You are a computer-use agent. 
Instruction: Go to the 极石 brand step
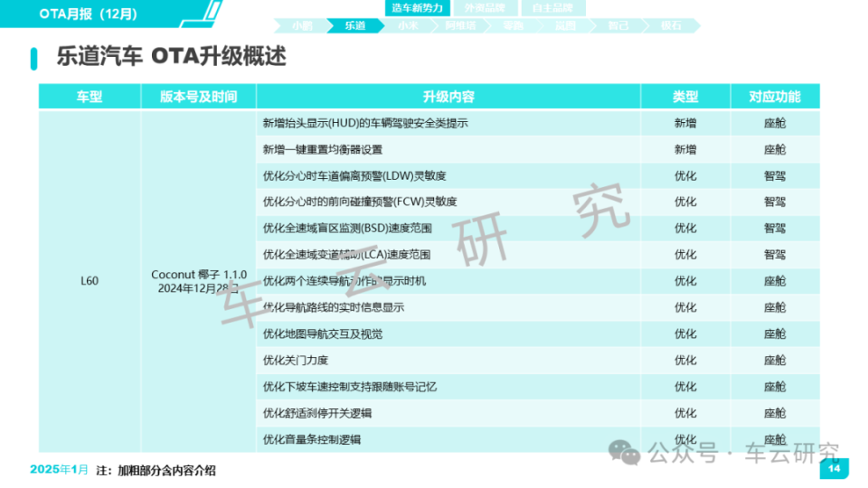click(x=671, y=25)
